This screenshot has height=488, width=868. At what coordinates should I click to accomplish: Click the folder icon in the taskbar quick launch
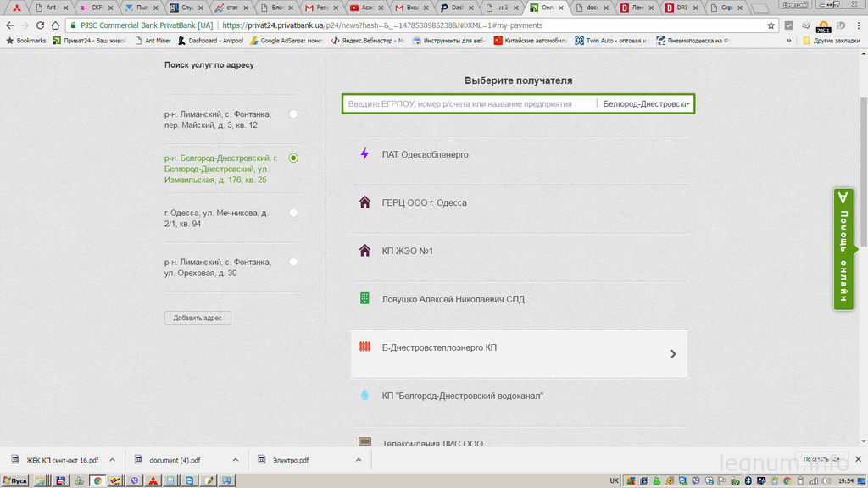tap(41, 481)
